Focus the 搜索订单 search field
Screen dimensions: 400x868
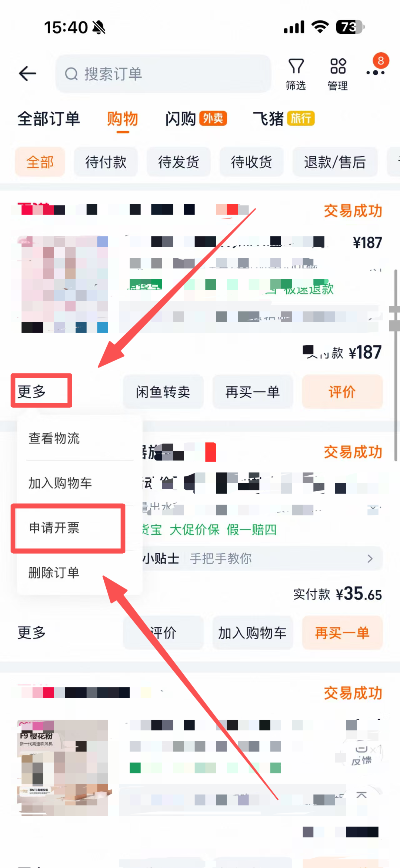coord(163,74)
